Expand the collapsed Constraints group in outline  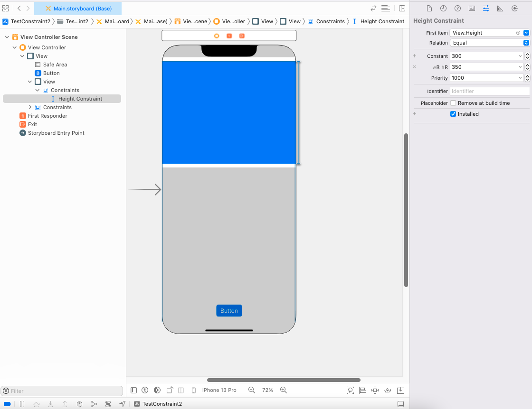point(30,107)
